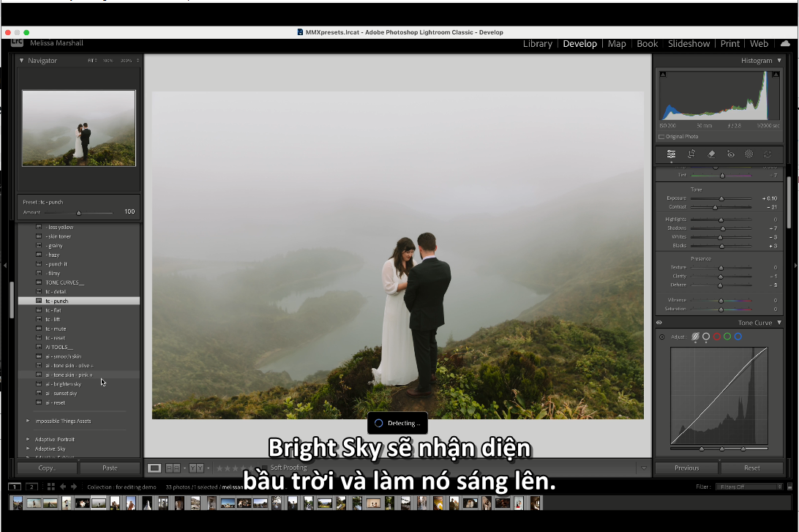Enable the Original Photo checkbox

(x=661, y=137)
